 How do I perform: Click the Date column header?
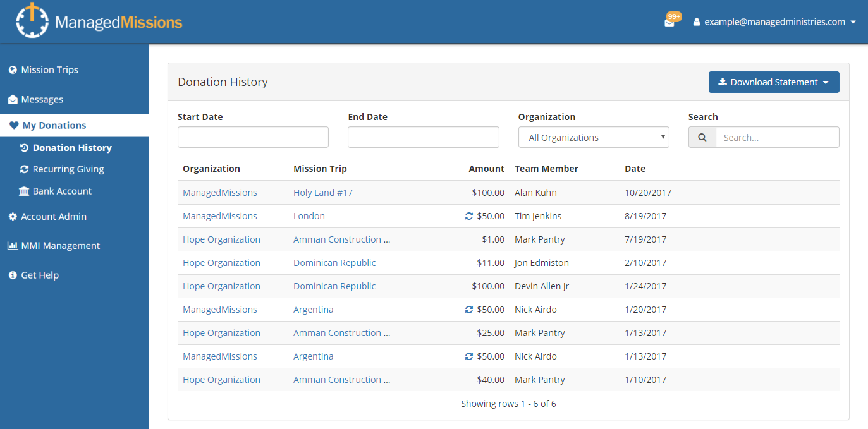(635, 169)
